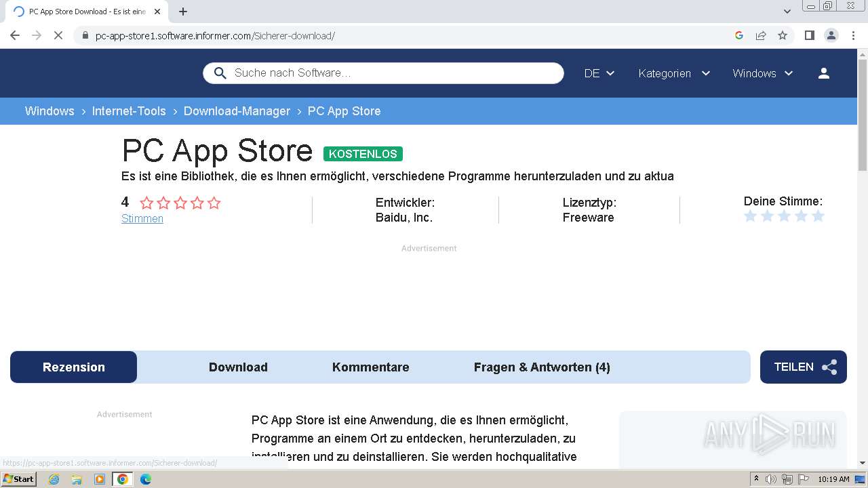The image size is (868, 488).
Task: Rate five stars under Deine Stimme
Action: [818, 216]
